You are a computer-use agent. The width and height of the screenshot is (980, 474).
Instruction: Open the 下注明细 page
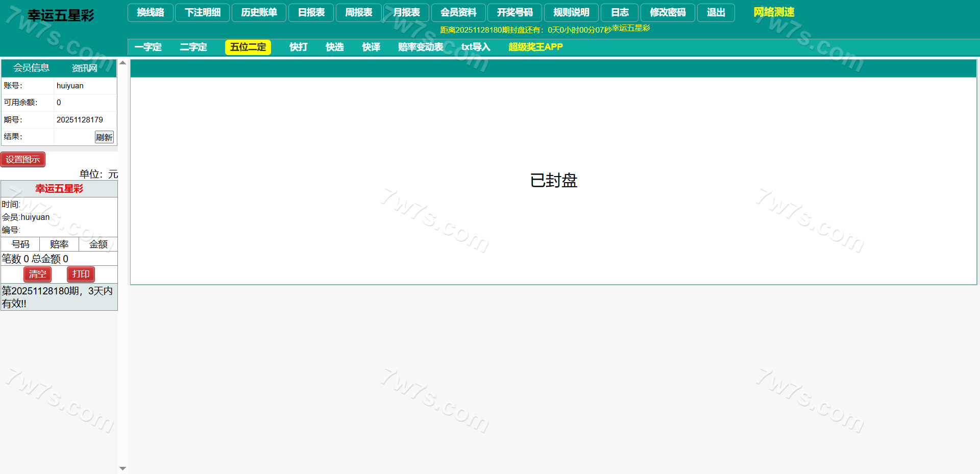203,13
